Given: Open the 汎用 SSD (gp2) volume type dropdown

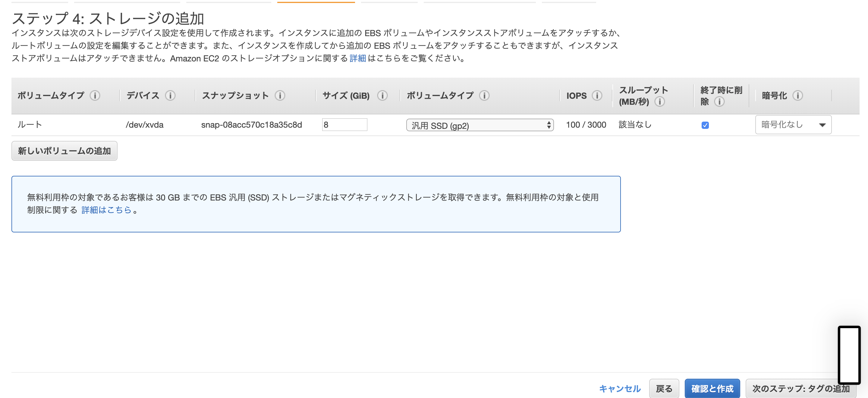Looking at the screenshot, I should pos(480,125).
